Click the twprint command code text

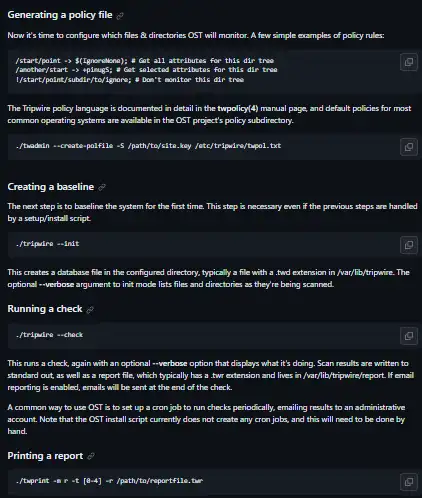109,481
